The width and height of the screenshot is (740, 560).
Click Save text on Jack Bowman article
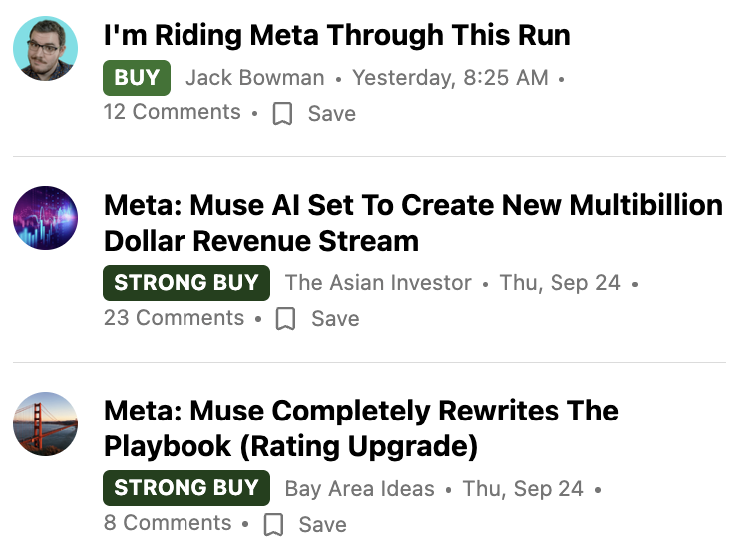[332, 114]
